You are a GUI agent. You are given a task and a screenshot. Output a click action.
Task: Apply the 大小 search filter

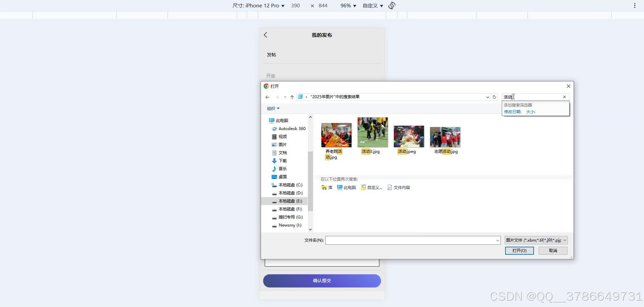coord(531,112)
